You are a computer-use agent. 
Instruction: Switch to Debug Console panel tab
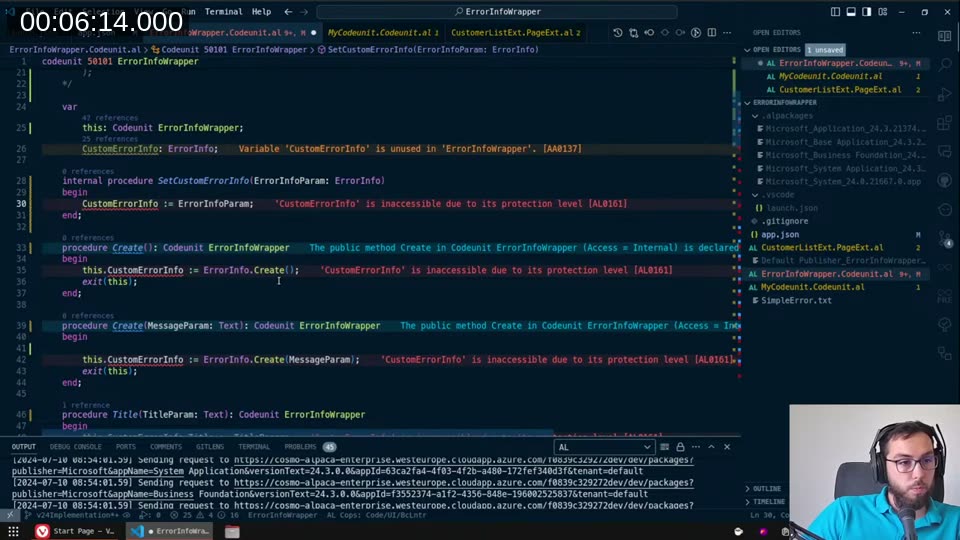pyautogui.click(x=76, y=447)
